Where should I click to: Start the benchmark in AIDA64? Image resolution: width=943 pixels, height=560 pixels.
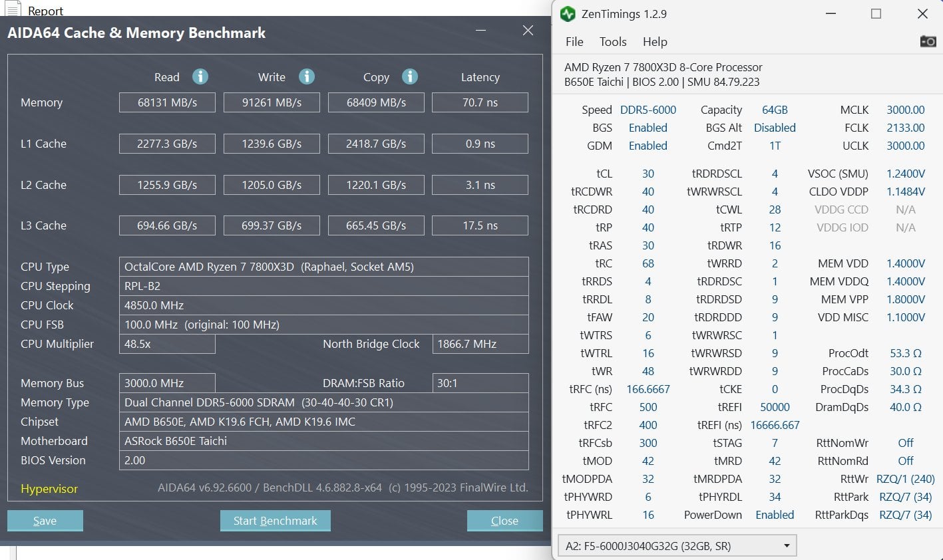click(x=276, y=521)
